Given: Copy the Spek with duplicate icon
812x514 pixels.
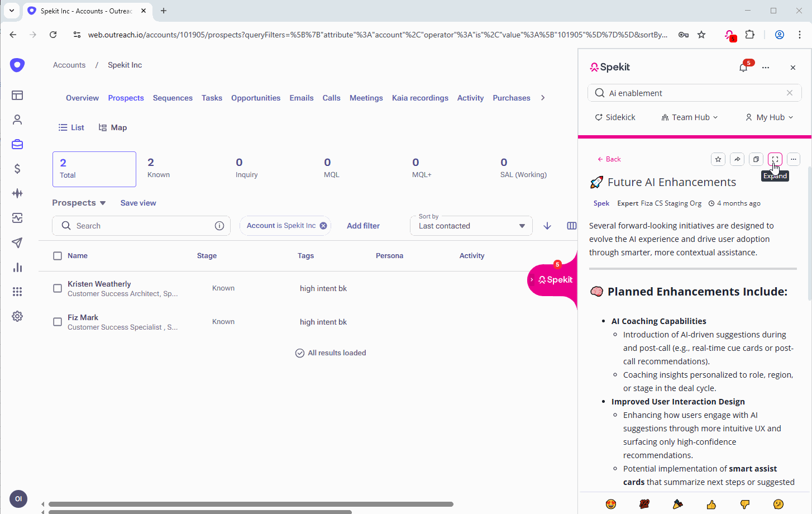Looking at the screenshot, I should (756, 159).
